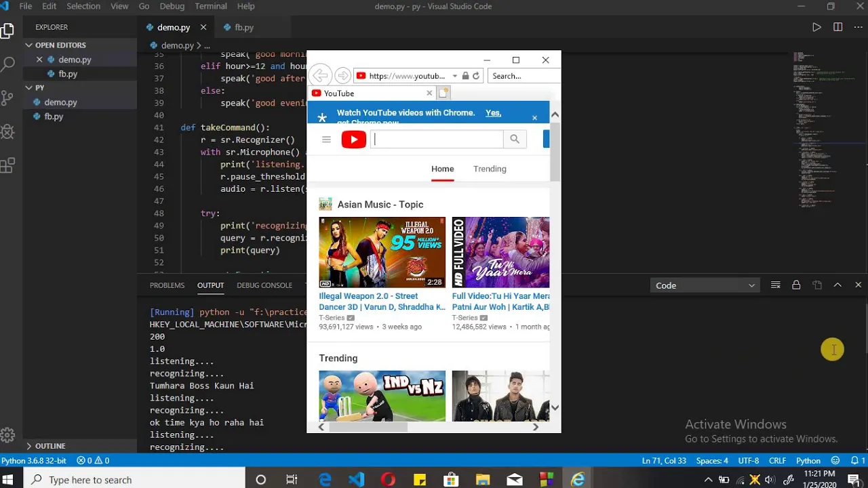Open the File menu
868x488 pixels.
click(x=26, y=6)
